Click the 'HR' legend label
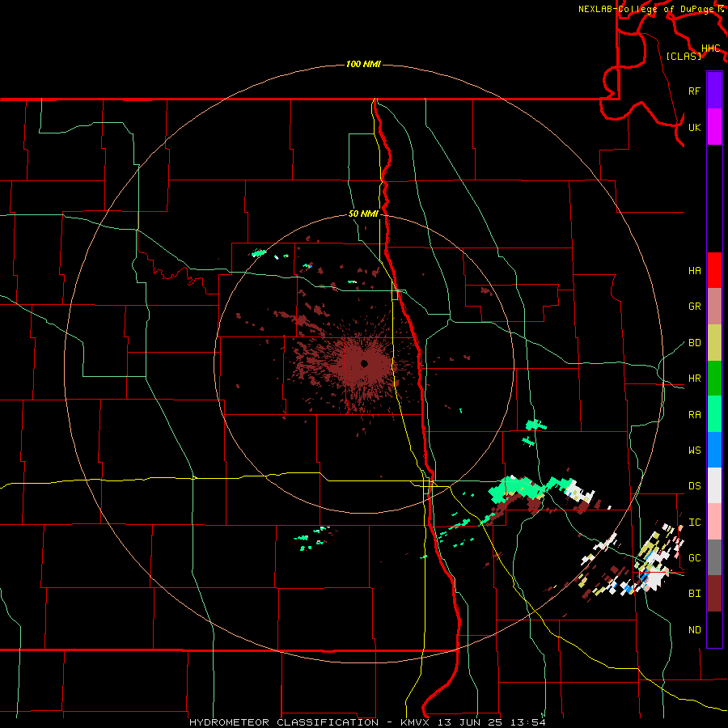The width and height of the screenshot is (728, 728). coord(694,379)
